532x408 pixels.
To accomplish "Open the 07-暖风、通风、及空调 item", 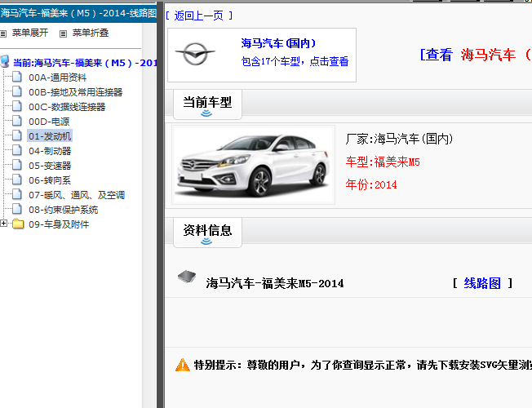I will pos(77,195).
